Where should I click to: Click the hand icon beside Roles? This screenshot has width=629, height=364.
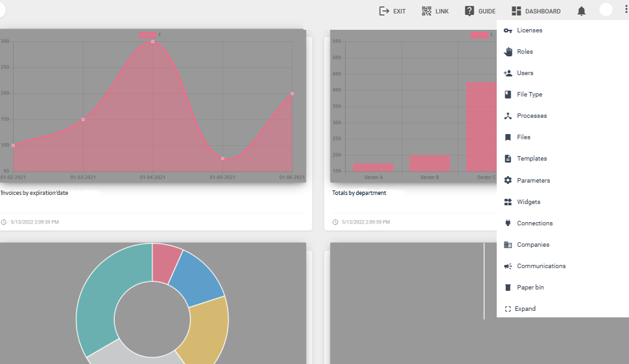pos(508,52)
